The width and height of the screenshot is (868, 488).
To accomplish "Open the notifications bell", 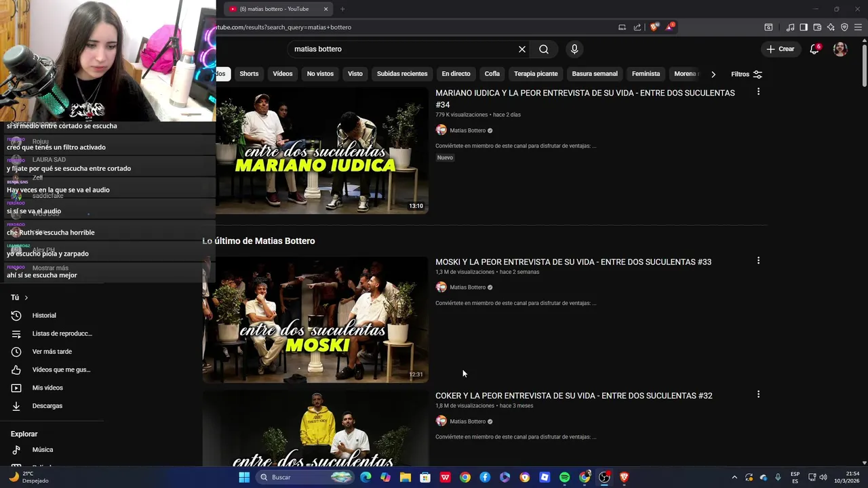I will click(814, 49).
